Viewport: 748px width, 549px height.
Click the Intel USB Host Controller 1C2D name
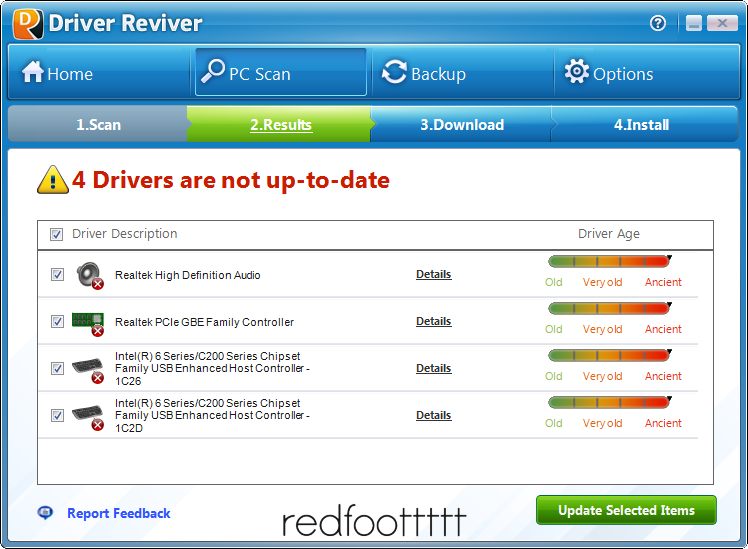pyautogui.click(x=212, y=415)
